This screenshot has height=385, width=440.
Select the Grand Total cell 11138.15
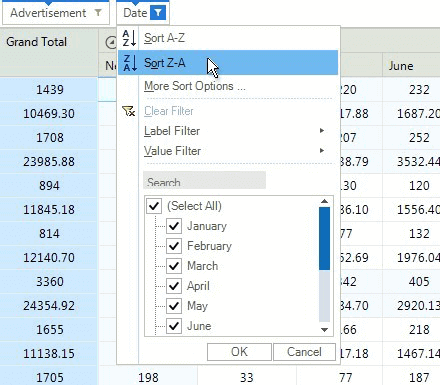tap(49, 353)
